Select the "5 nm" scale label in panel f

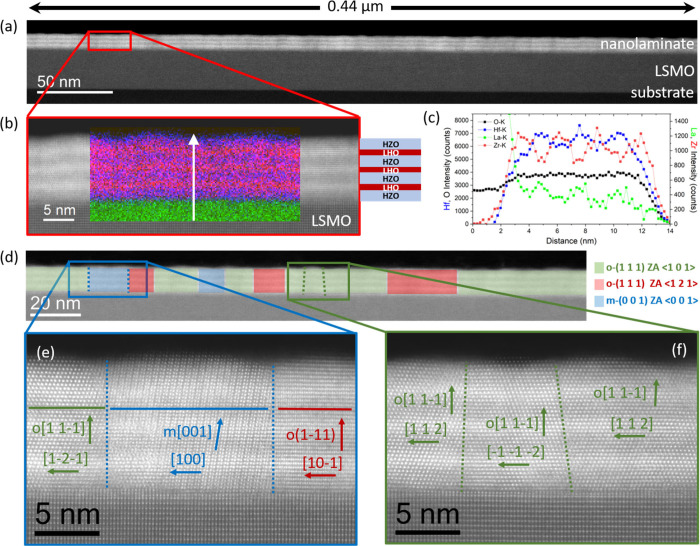click(428, 514)
